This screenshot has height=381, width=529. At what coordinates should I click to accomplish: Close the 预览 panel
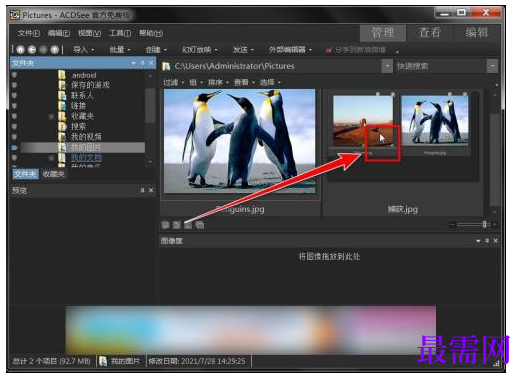(x=151, y=190)
